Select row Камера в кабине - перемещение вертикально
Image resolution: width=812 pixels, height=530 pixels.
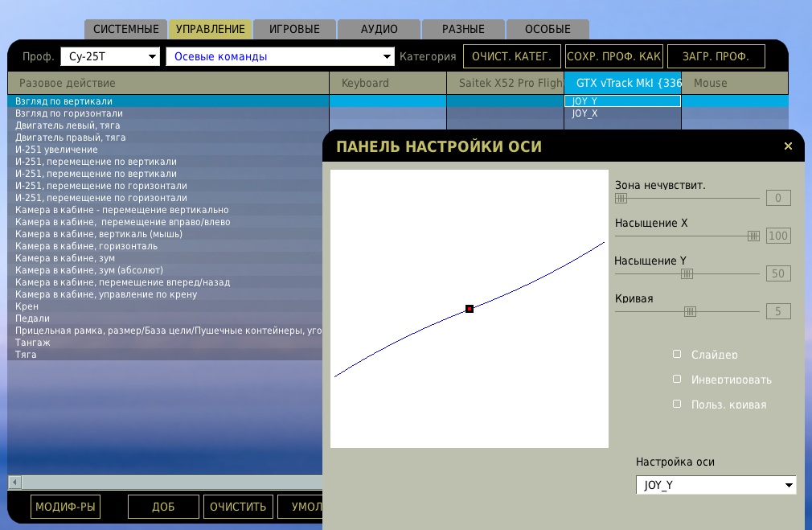[x=166, y=210]
